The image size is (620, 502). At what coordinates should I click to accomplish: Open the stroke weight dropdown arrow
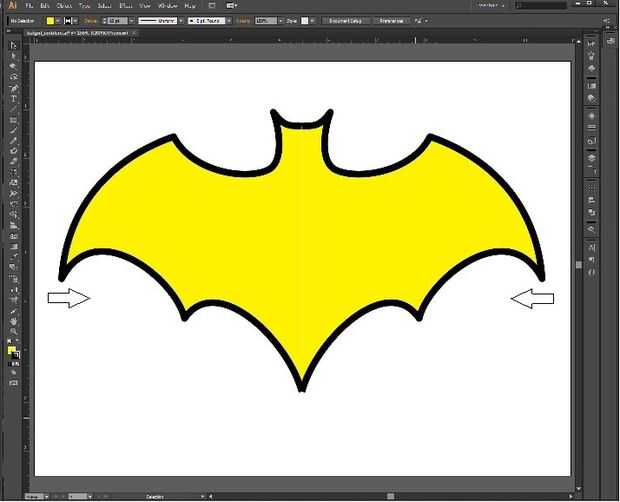tap(132, 21)
